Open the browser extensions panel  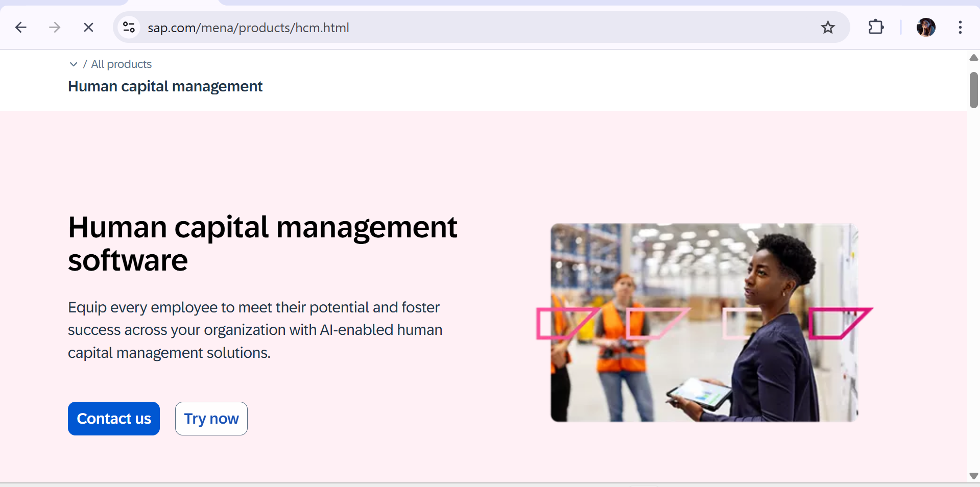pos(875,28)
